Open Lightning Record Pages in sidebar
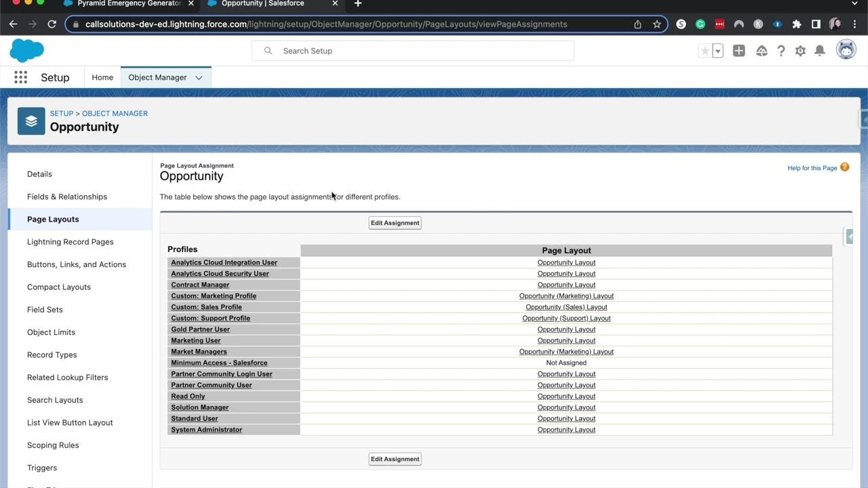The image size is (868, 488). tap(71, 242)
